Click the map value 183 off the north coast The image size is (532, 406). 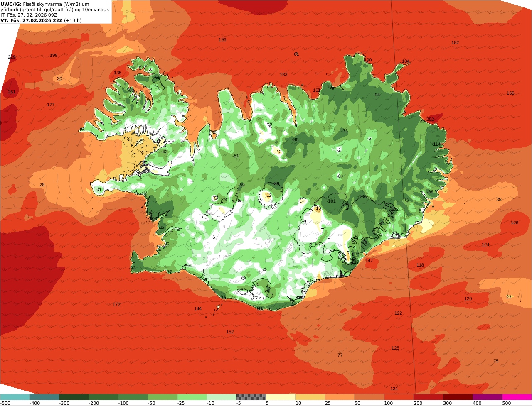pos(283,74)
